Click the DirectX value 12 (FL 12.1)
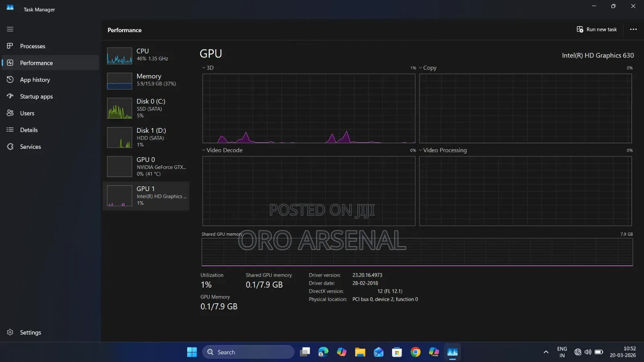This screenshot has height=362, width=644. click(x=390, y=291)
